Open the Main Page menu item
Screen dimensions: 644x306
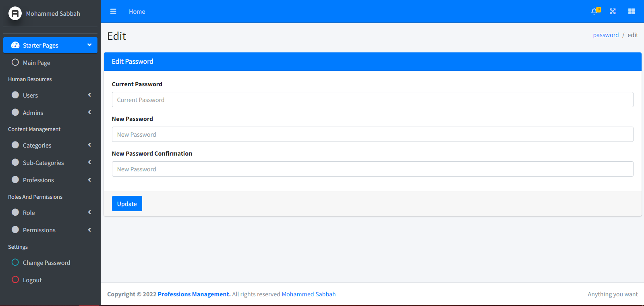coord(37,63)
